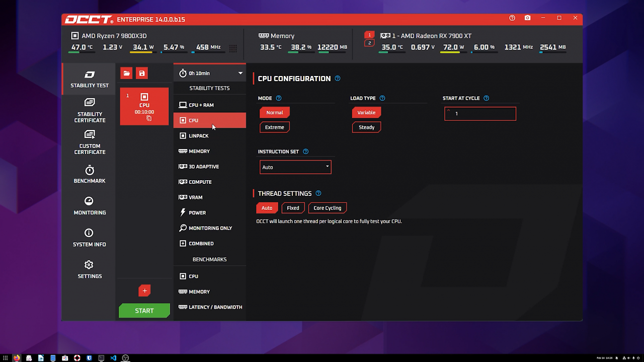
Task: Click the CPU temperature 47.0 °C reading
Action: (x=82, y=47)
